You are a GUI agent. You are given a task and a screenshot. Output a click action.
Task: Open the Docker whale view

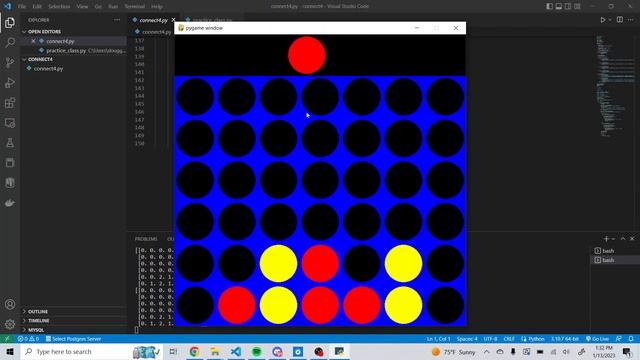coord(10,203)
